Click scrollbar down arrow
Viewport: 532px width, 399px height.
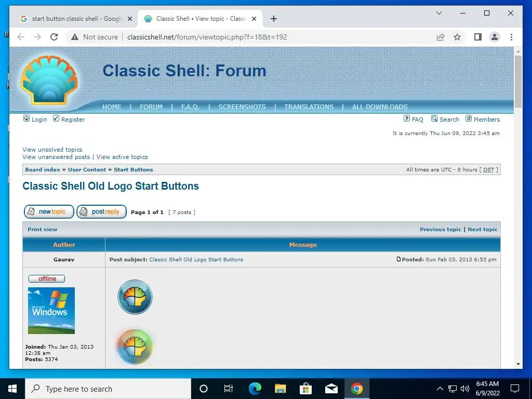pos(518,364)
